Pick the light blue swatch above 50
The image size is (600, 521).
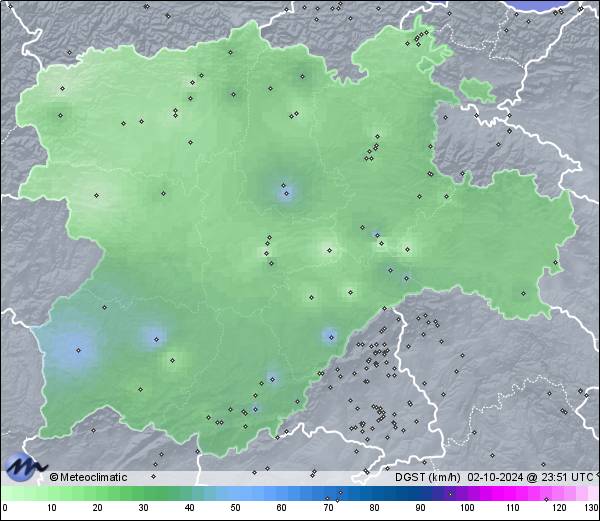[x=235, y=493]
